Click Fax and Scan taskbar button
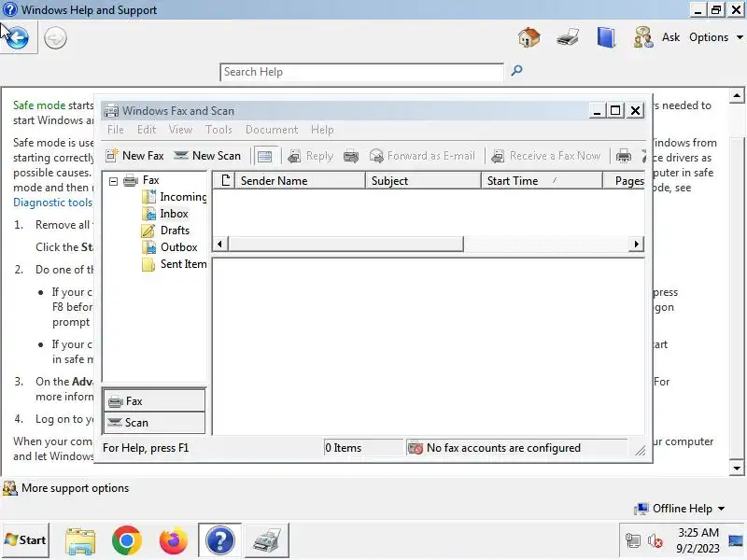The width and height of the screenshot is (747, 560). [266, 540]
